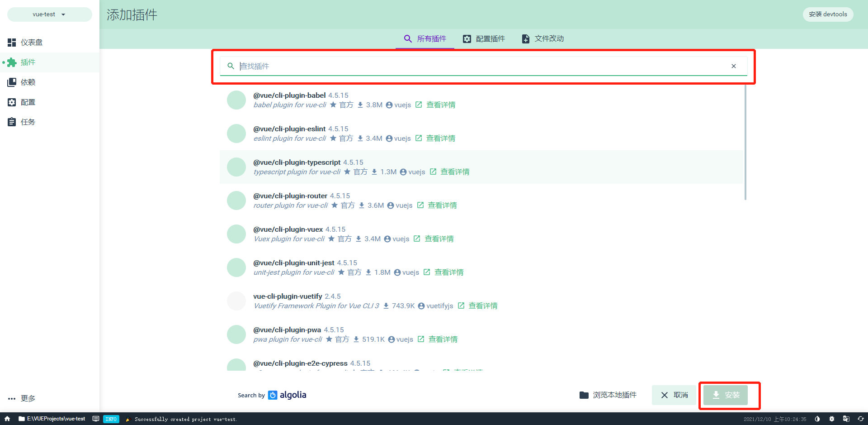This screenshot has height=425, width=868.
Task: Click the babel plugin avatar circle
Action: click(x=236, y=100)
